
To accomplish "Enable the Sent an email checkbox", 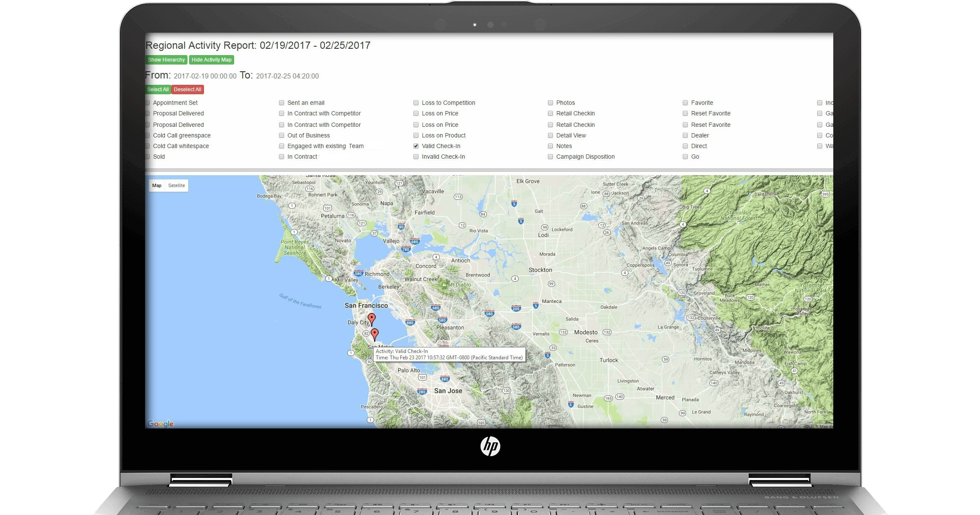I will 282,103.
